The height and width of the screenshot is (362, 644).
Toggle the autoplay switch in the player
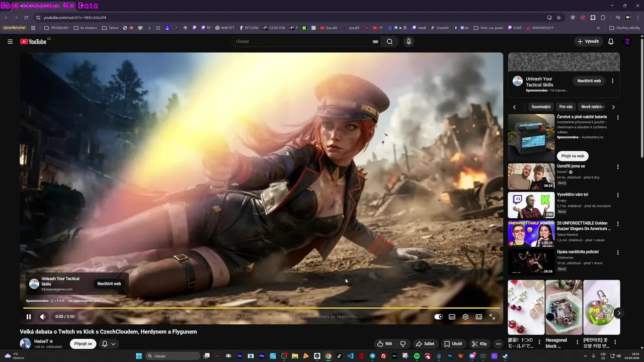[439, 317]
